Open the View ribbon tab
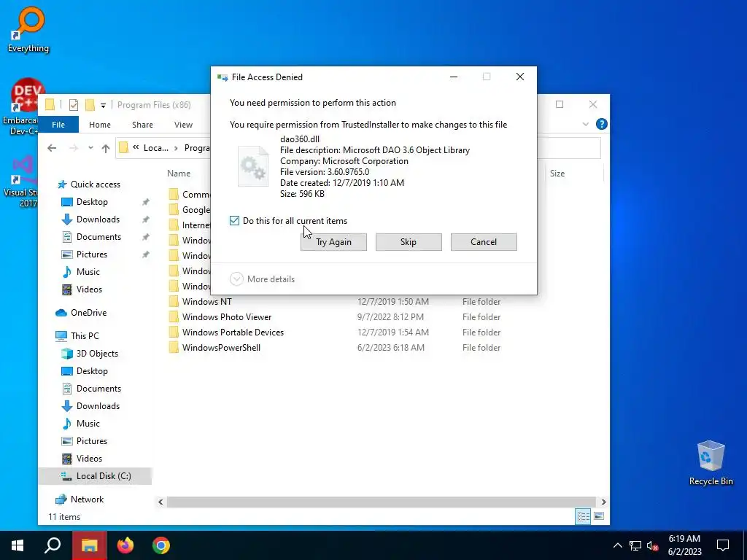This screenshot has width=747, height=560. coord(183,124)
